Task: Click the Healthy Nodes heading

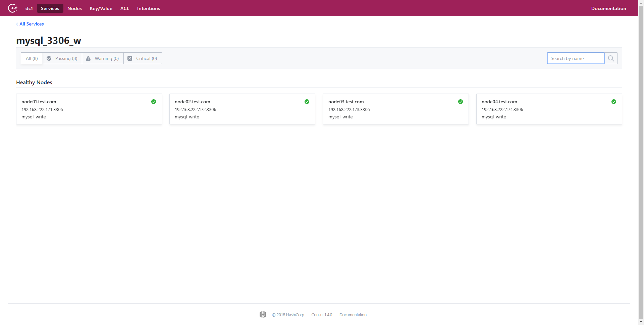Action: pyautogui.click(x=34, y=83)
